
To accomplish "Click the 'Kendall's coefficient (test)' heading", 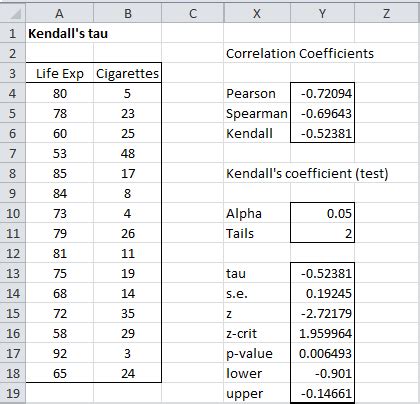I will 307,173.
